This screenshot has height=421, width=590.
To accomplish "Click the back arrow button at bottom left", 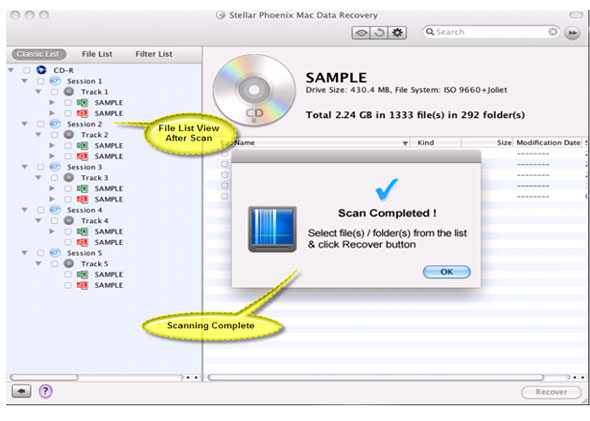I will (x=21, y=391).
